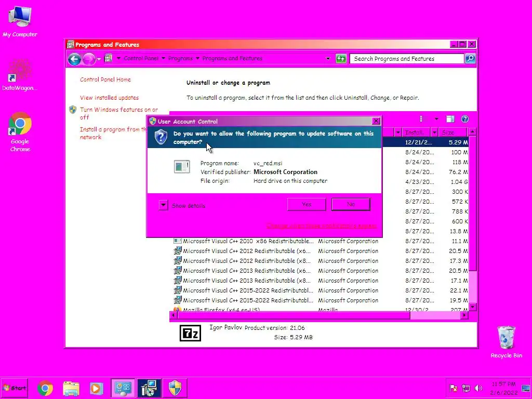Click the blue question shield icon in UAC
Image resolution: width=532 pixels, height=399 pixels.
pos(161,137)
